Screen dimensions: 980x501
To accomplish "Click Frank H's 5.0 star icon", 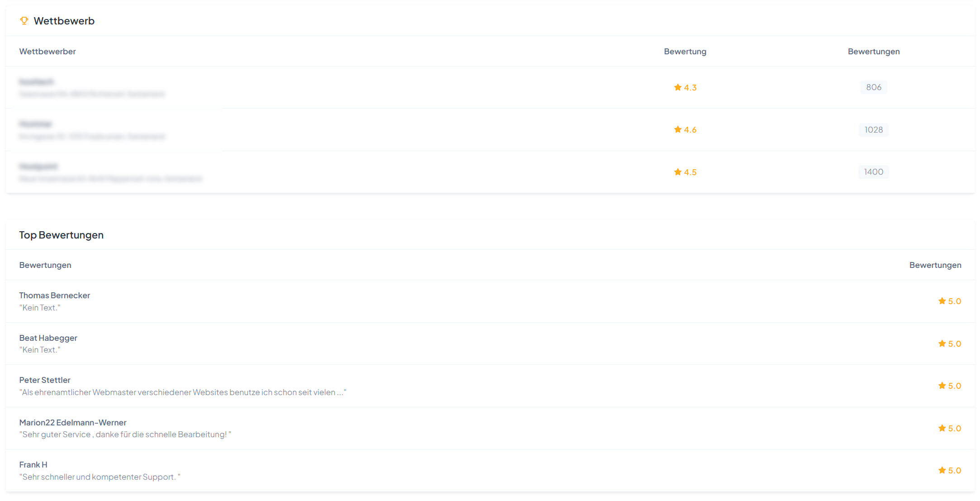I will (942, 470).
